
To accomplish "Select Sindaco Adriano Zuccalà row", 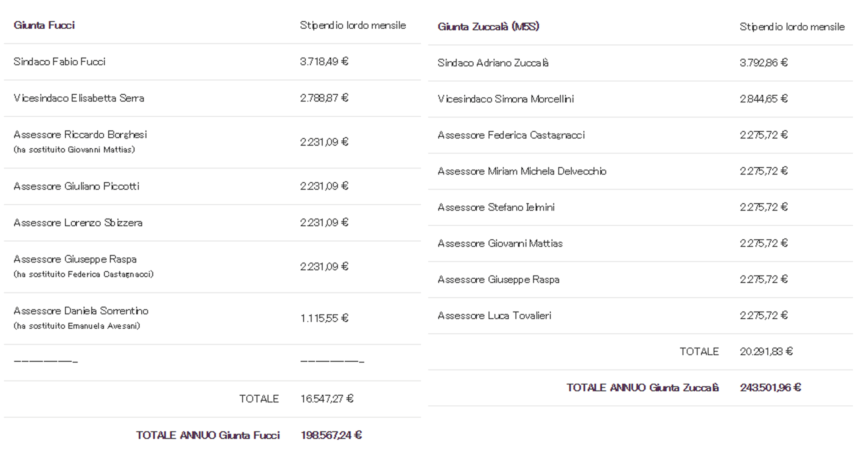I will (x=641, y=63).
